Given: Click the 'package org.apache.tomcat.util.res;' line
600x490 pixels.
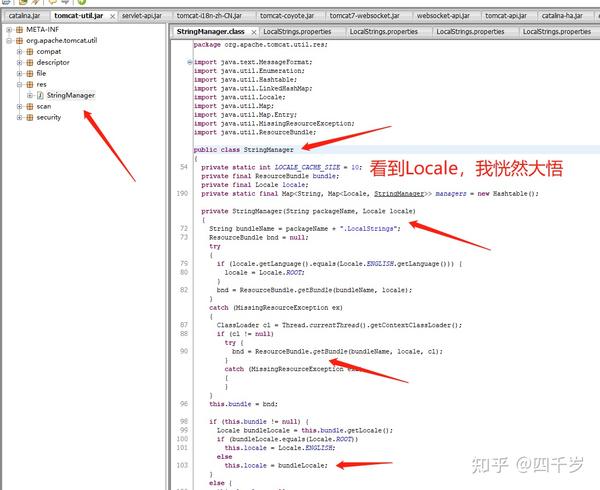Looking at the screenshot, I should click(x=261, y=45).
